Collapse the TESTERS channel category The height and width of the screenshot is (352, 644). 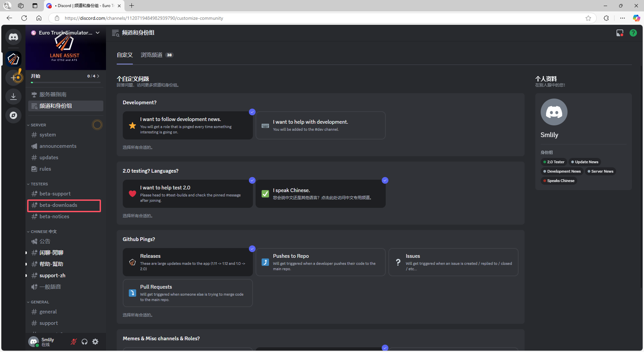pyautogui.click(x=39, y=184)
